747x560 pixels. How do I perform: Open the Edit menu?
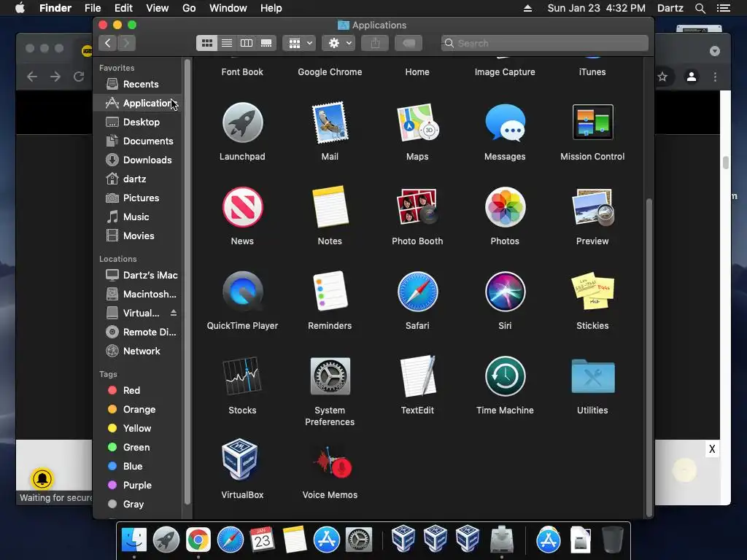click(123, 8)
